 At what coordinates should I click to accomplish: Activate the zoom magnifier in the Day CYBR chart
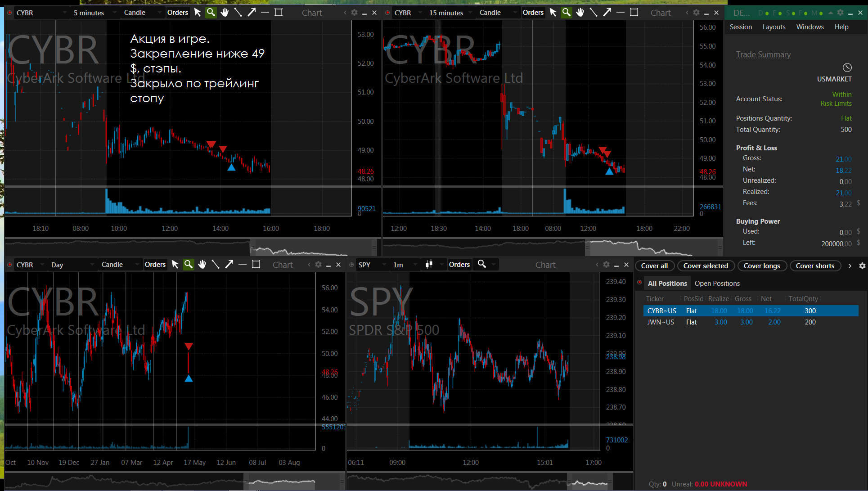(188, 265)
